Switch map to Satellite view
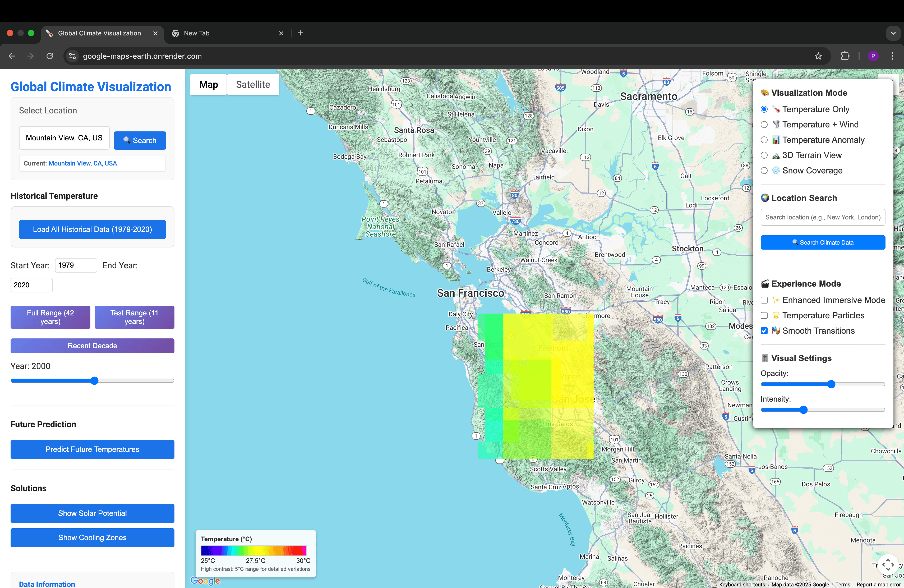904x588 pixels. (253, 84)
